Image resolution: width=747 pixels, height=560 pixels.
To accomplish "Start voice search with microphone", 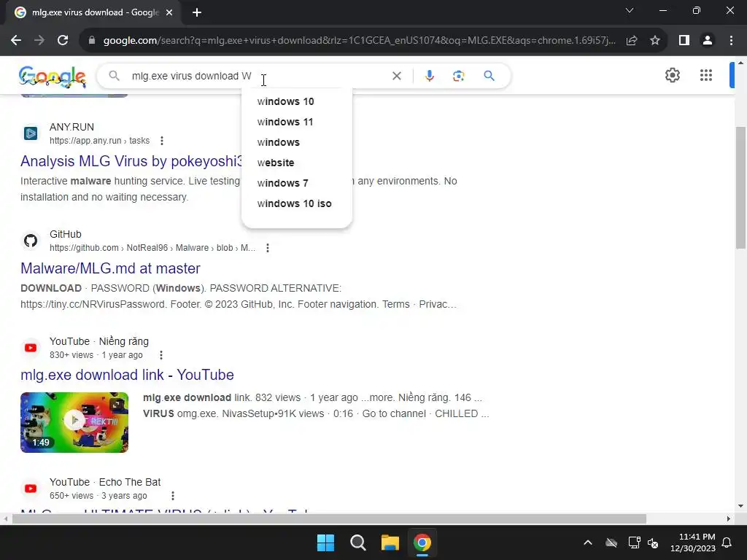I will coord(429,76).
